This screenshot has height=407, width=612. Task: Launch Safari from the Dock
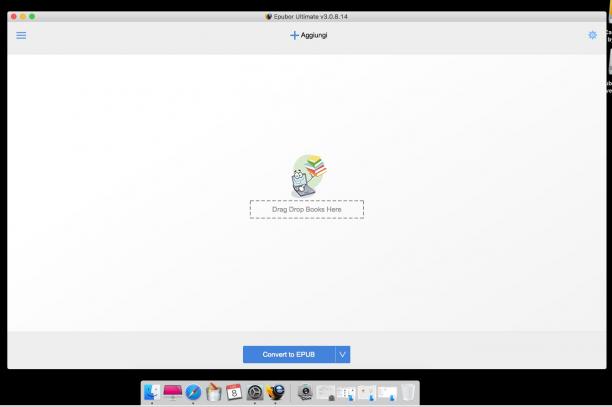point(193,392)
